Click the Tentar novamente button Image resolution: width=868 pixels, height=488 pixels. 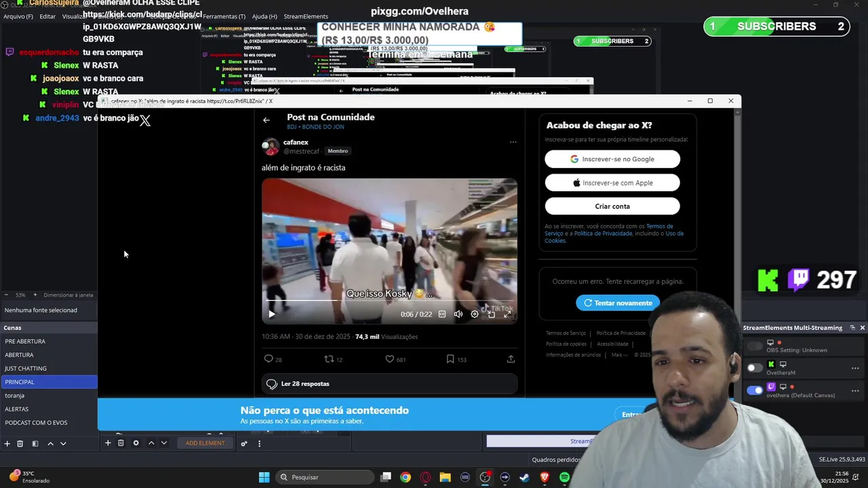pyautogui.click(x=618, y=303)
